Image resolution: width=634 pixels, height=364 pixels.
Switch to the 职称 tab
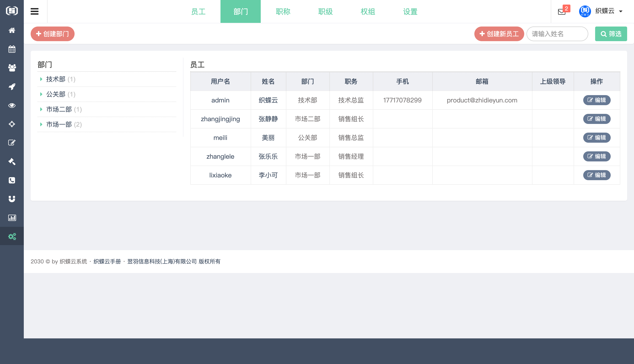283,11
